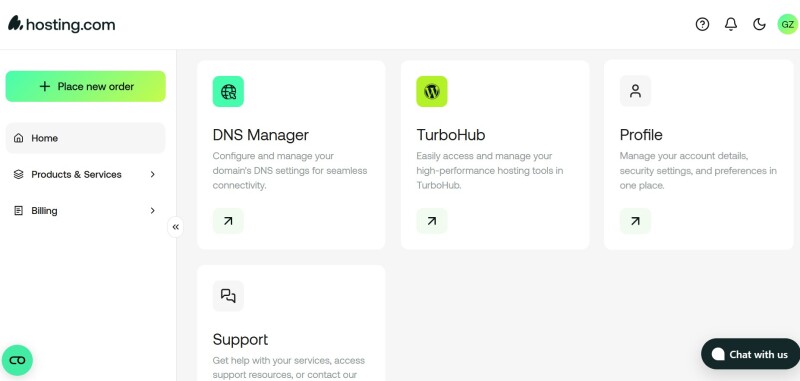This screenshot has width=800, height=381.
Task: Open the GZ user avatar menu
Action: pos(787,24)
